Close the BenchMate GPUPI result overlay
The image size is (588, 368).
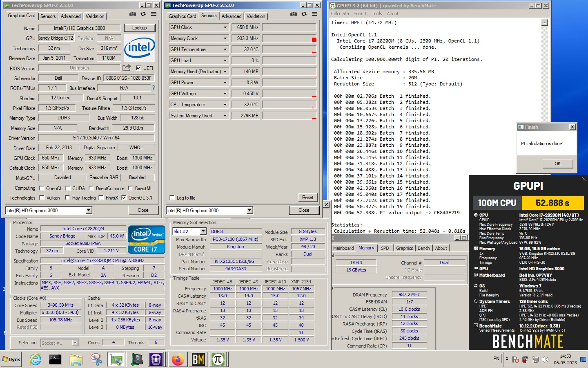pos(584,179)
